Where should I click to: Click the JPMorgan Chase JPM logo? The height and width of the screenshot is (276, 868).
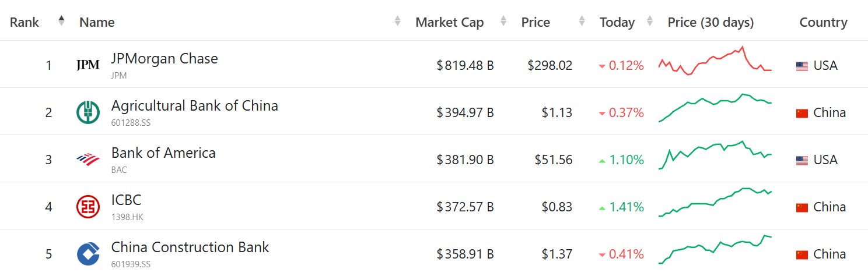(88, 65)
